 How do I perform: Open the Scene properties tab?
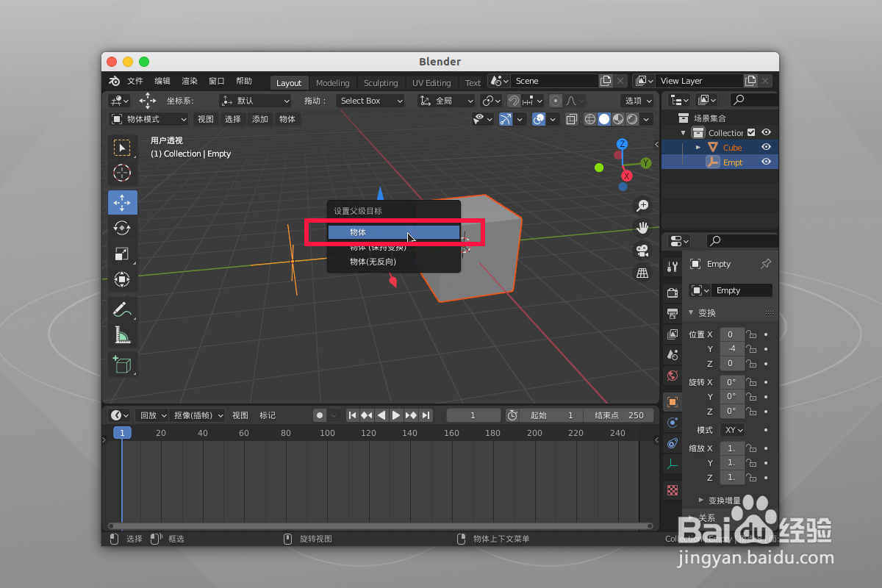tap(672, 355)
